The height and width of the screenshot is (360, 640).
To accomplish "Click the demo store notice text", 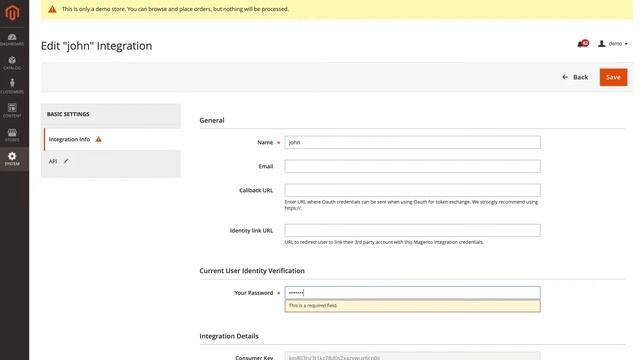I will coord(175,9).
